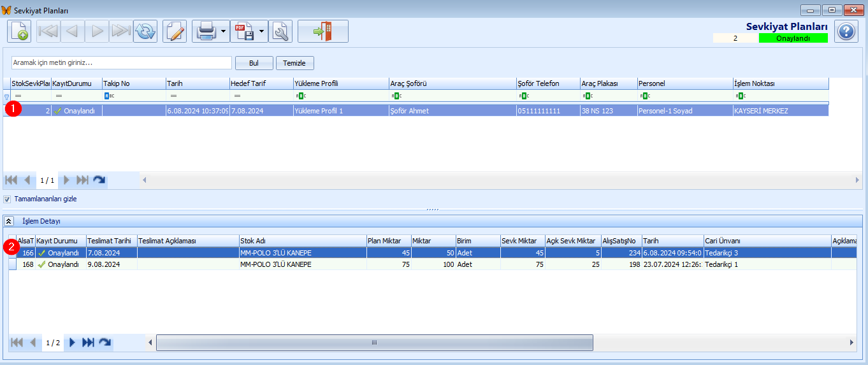The image size is (868, 365).
Task: Create a new shipment plan record
Action: point(19,31)
